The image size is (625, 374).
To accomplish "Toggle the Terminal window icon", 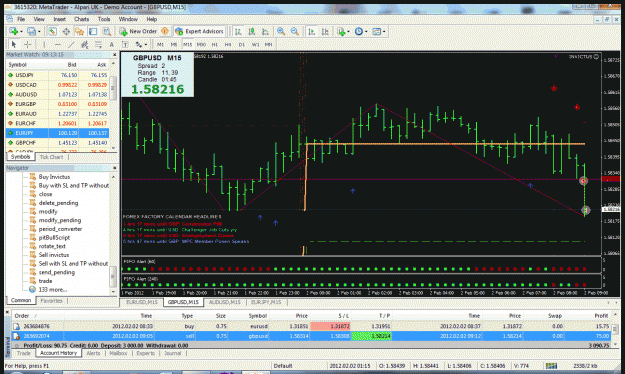I will click(x=93, y=31).
